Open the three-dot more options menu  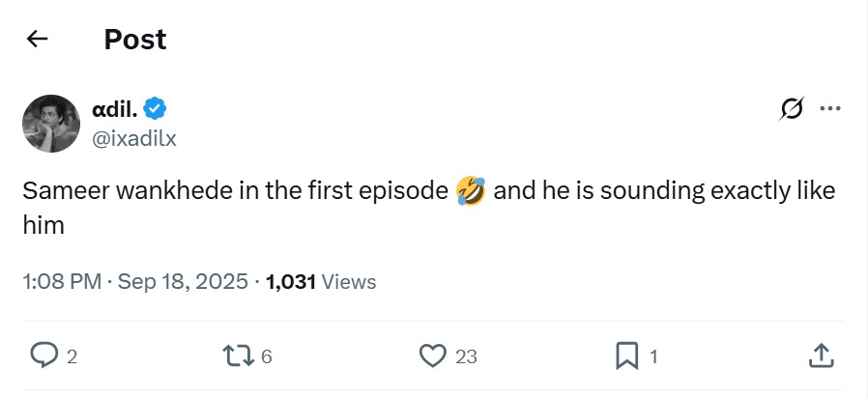[x=829, y=109]
